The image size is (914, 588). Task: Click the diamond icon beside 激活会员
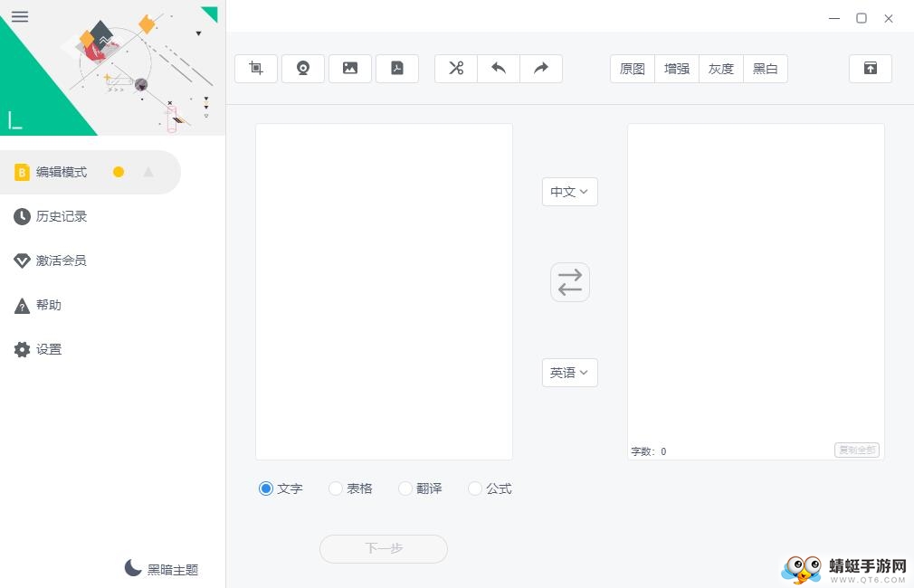[x=22, y=261]
